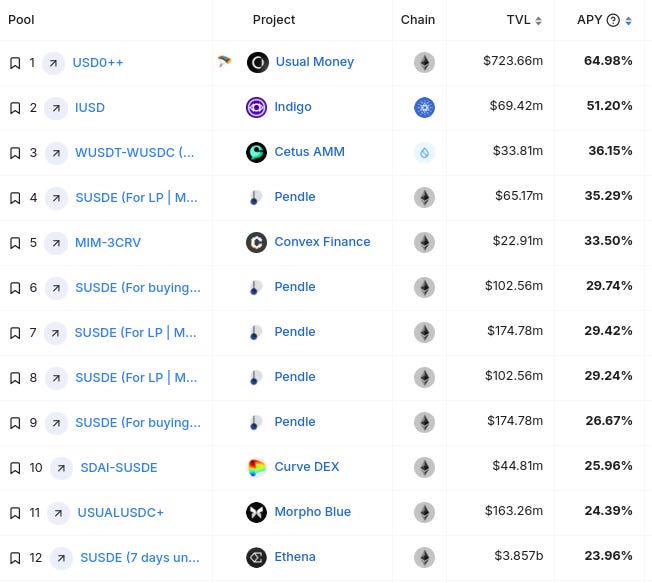652x583 pixels.
Task: Select the $3.857b TVL value
Action: (x=519, y=556)
